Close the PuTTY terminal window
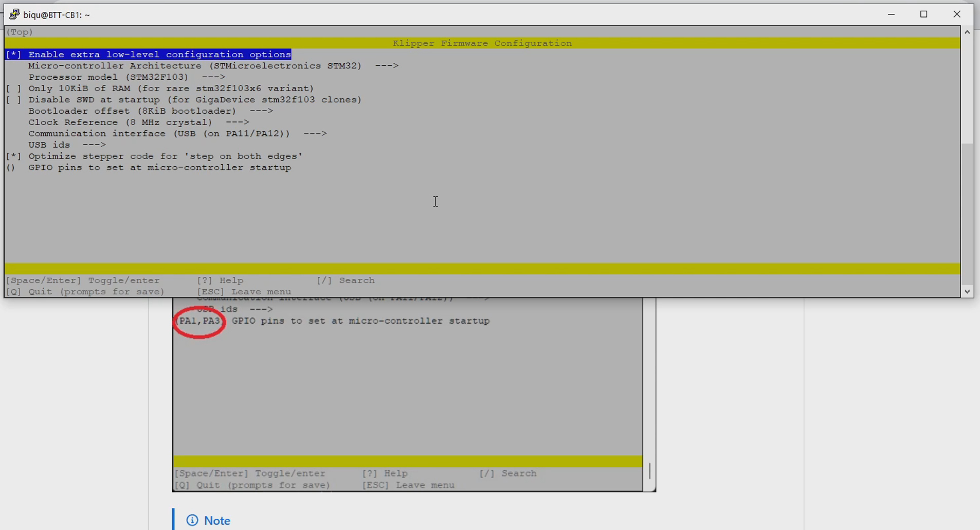The width and height of the screenshot is (980, 530). 956,14
